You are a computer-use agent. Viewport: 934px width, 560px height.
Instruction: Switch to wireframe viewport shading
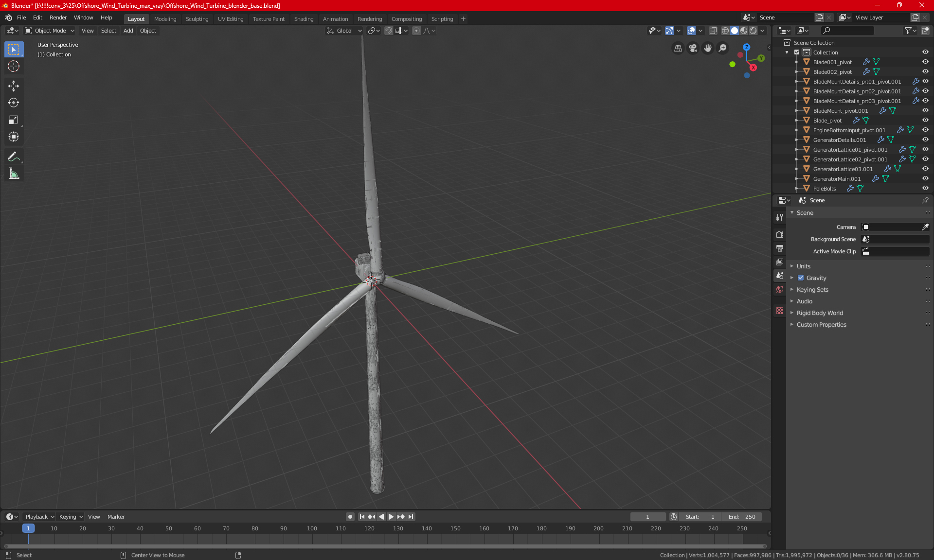coord(725,31)
